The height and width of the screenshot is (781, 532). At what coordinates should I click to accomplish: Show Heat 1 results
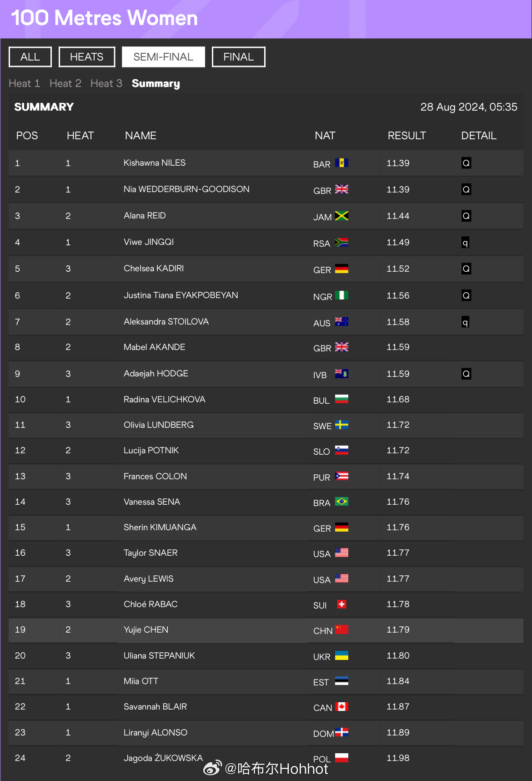click(x=25, y=83)
